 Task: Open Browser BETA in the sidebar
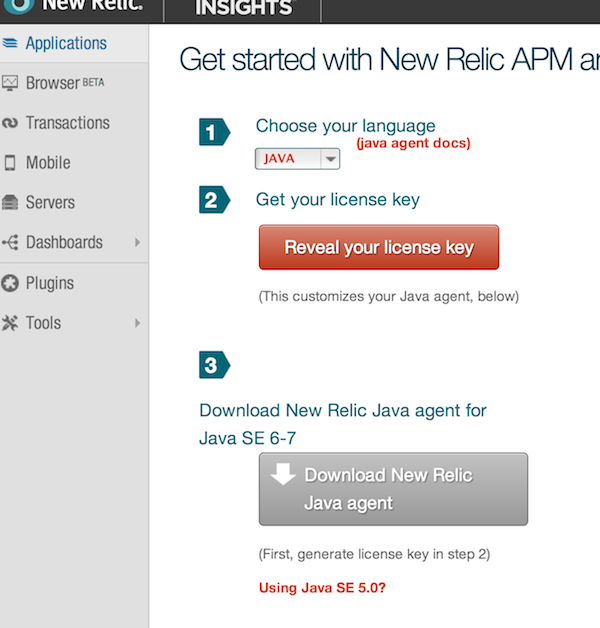tap(65, 83)
